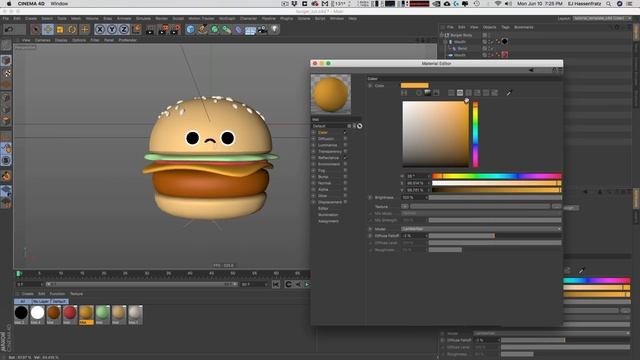The width and height of the screenshot is (640, 360).
Task: Click the Floor environment grid icon
Action: coord(250,30)
